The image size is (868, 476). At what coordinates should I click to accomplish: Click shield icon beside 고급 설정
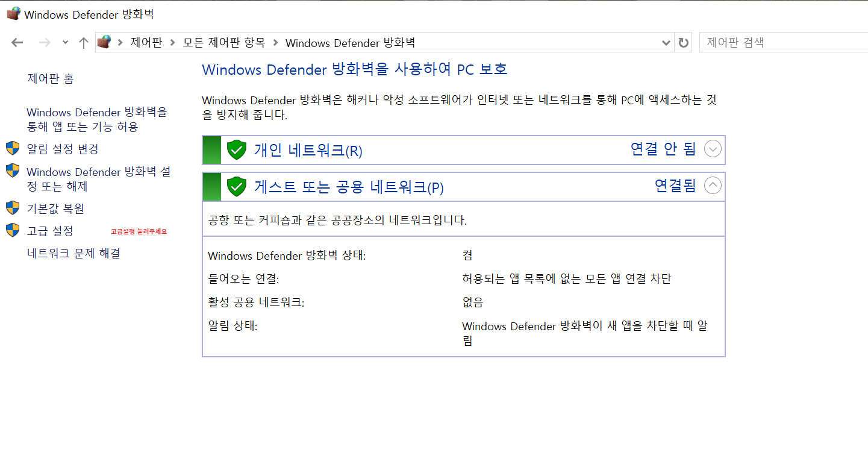tap(13, 230)
